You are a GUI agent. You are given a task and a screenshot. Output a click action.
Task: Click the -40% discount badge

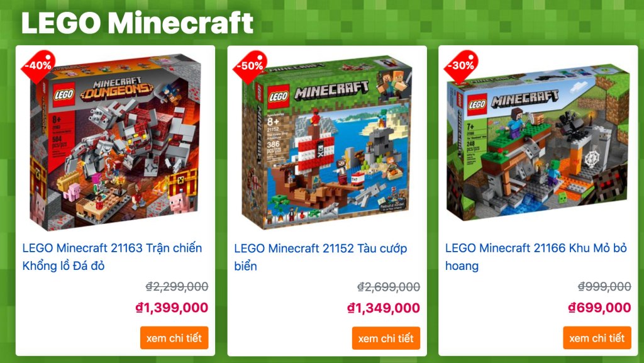point(38,65)
